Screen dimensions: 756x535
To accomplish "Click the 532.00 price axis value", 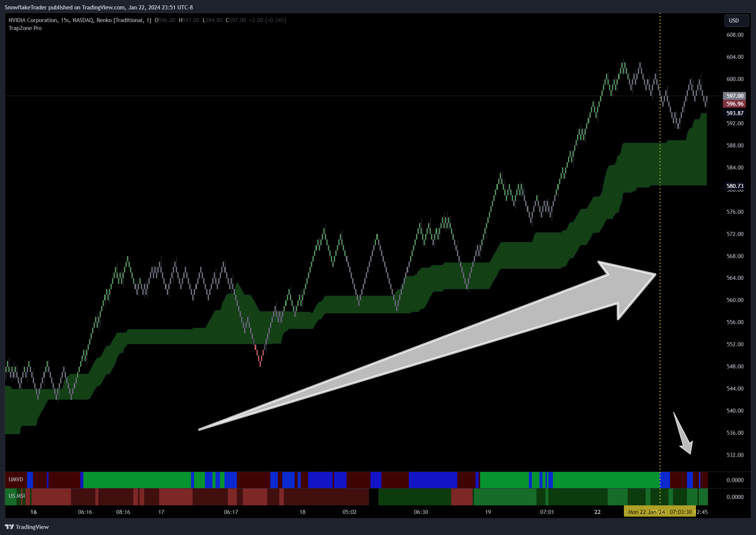I will (735, 455).
